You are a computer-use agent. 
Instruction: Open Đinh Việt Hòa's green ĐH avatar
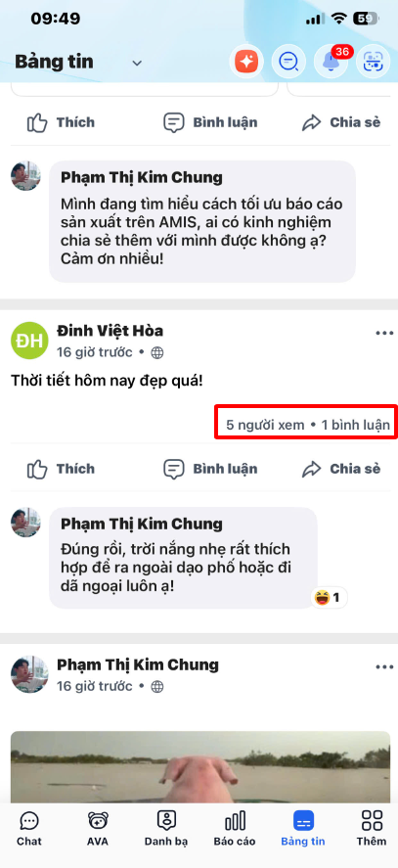click(29, 340)
